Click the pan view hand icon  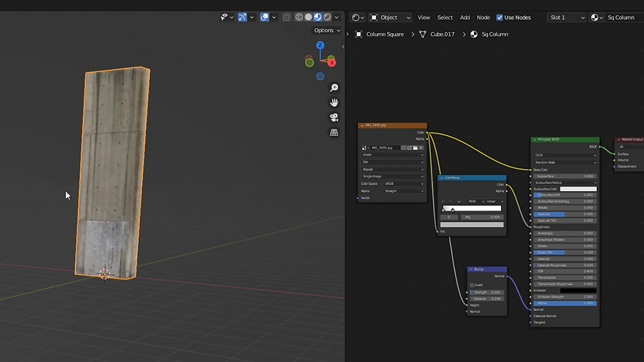pos(334,103)
